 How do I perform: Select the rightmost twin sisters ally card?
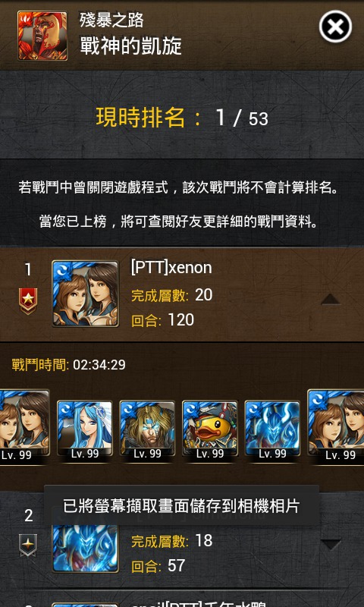[x=335, y=425]
